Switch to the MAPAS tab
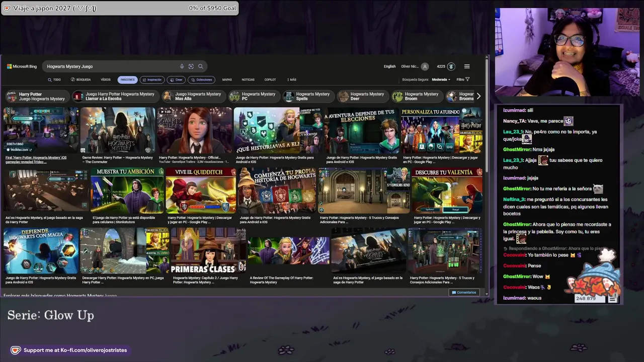Screen dimensions: 644x362 coord(227,79)
